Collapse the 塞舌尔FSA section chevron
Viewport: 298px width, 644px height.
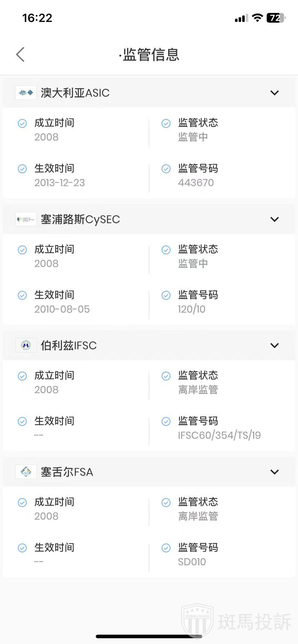click(x=274, y=472)
